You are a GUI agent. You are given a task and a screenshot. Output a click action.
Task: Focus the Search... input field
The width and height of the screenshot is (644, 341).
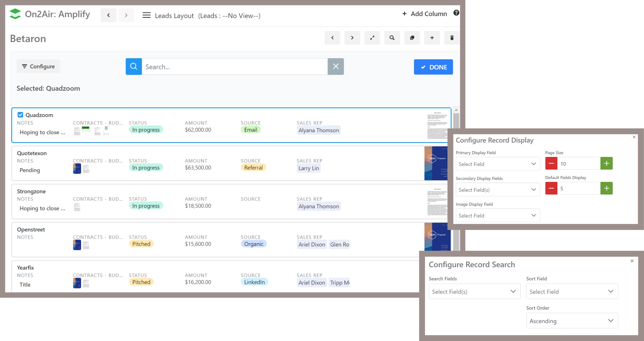click(x=235, y=67)
